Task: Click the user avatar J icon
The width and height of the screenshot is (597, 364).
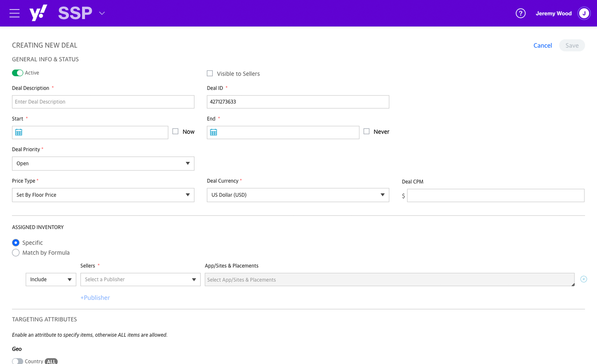Action: (x=584, y=13)
